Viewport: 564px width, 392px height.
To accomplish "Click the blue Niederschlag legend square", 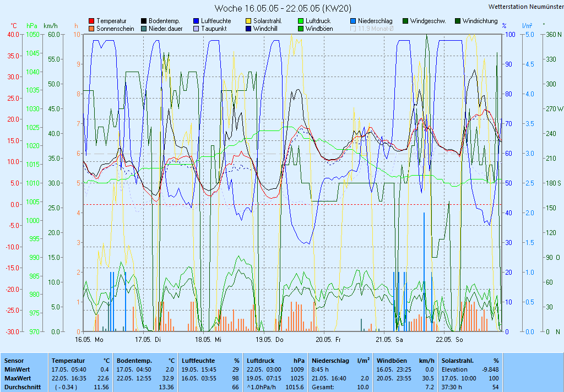I will (x=353, y=21).
